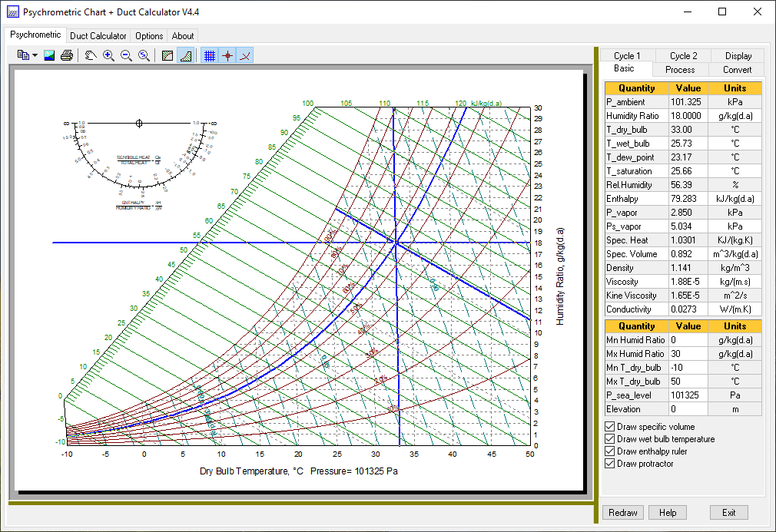
Task: Toggle the red crosshair cursor icon
Action: point(227,55)
